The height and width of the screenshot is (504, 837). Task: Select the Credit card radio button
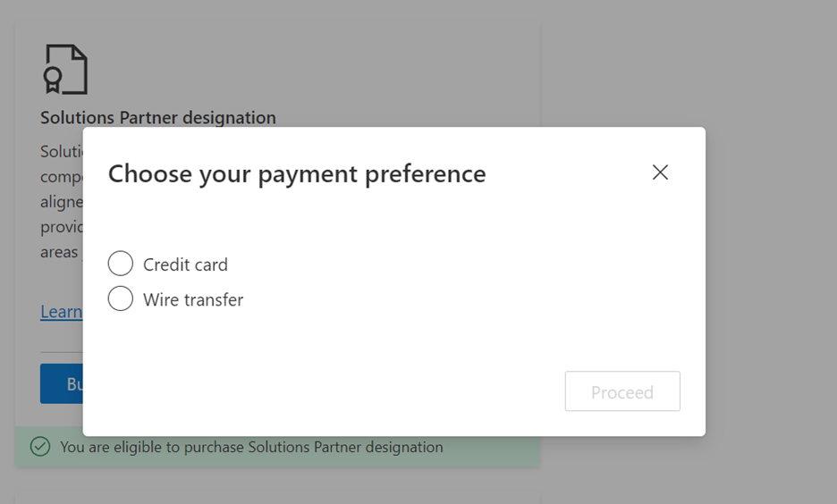pos(121,264)
